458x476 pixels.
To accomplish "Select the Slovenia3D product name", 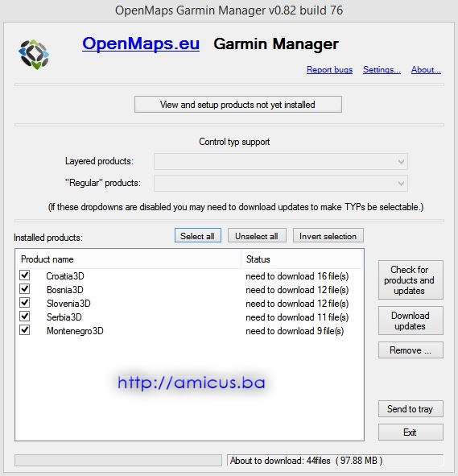I will tap(68, 304).
